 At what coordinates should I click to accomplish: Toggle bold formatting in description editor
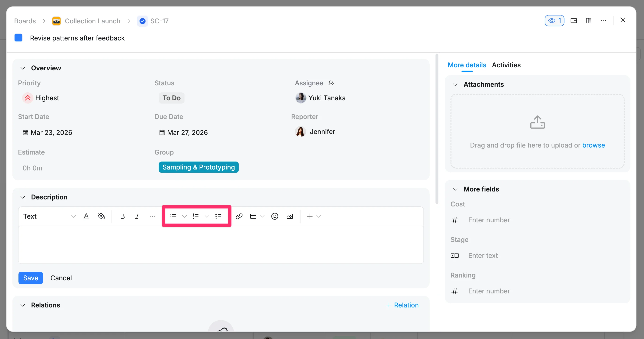point(122,216)
